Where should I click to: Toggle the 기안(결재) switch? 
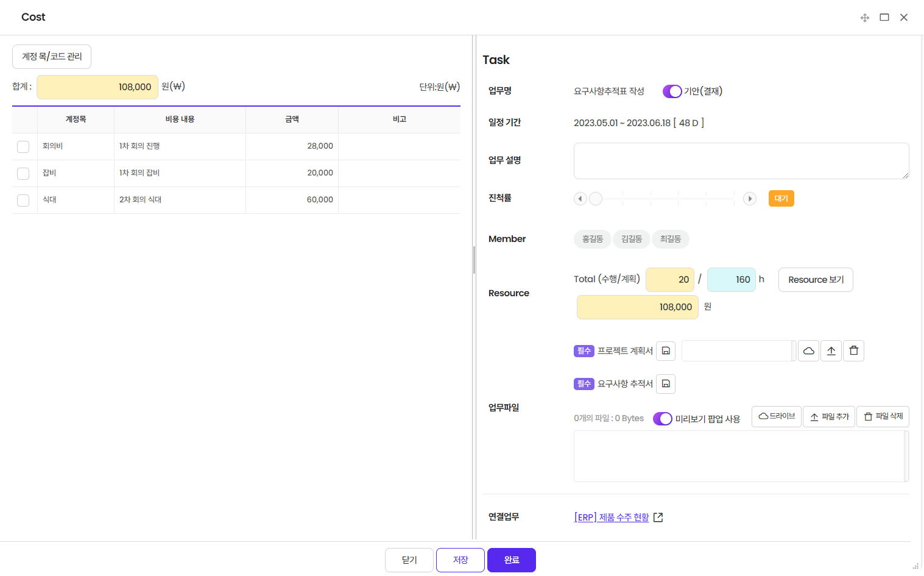tap(672, 91)
